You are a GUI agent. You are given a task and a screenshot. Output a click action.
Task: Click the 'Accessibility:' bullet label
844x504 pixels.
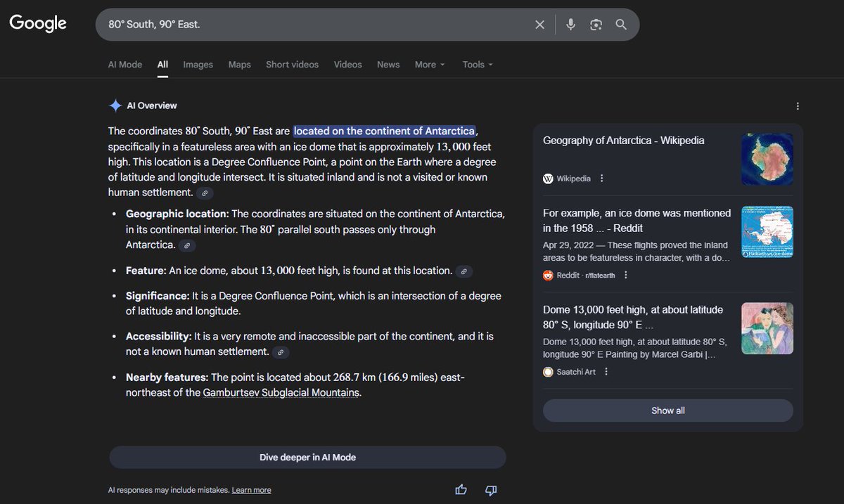pyautogui.click(x=159, y=337)
